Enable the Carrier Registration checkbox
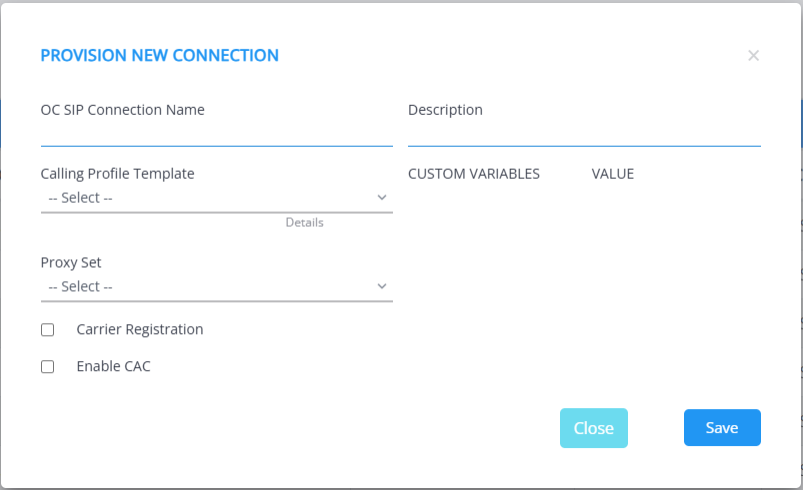 (47, 330)
